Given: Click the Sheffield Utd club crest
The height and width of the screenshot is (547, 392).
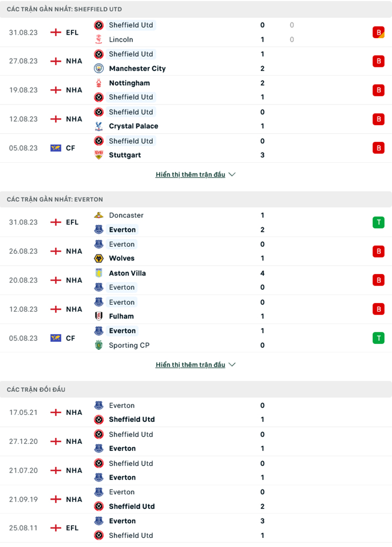Looking at the screenshot, I should coord(99,25).
